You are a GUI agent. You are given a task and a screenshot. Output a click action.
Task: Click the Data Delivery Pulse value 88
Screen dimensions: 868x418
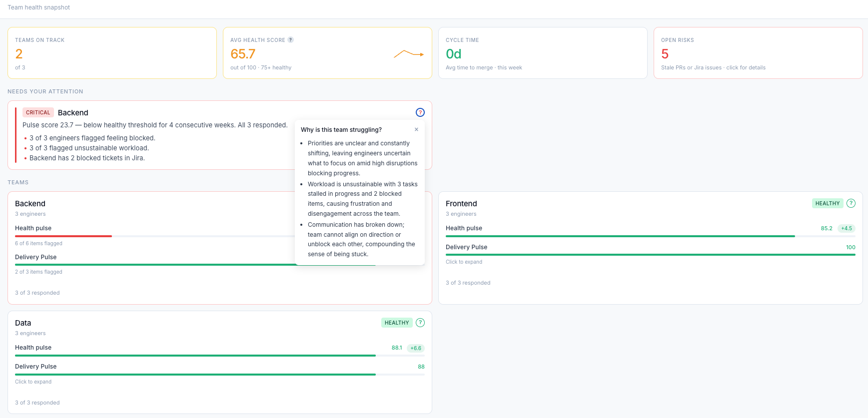(x=421, y=367)
